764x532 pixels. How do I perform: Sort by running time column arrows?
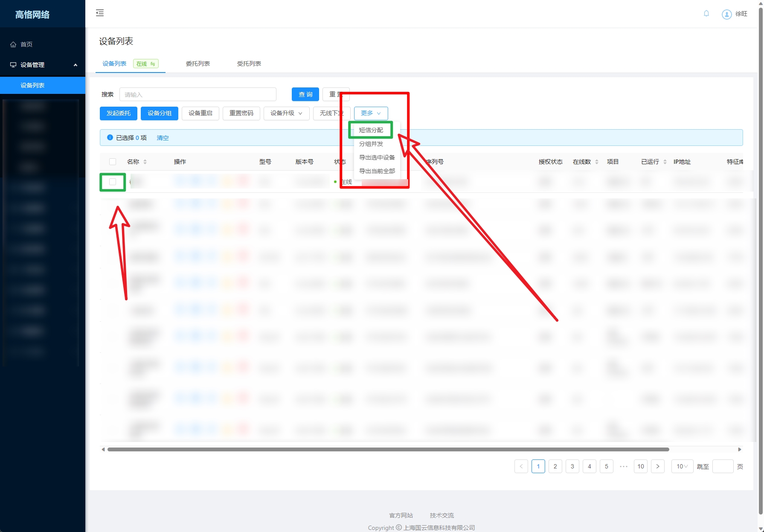point(665,162)
